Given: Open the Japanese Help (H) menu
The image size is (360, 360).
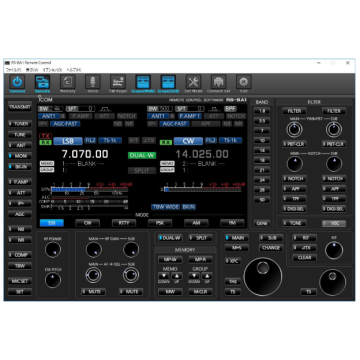Looking at the screenshot, I should (73, 70).
